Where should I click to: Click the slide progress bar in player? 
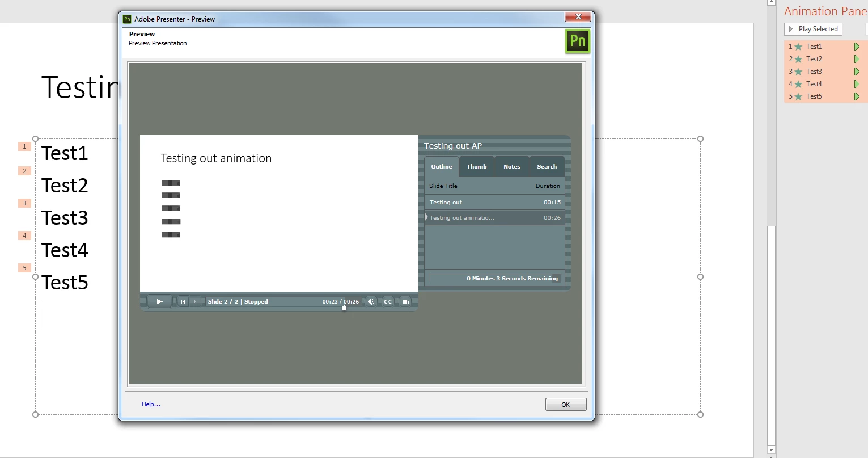[283, 301]
